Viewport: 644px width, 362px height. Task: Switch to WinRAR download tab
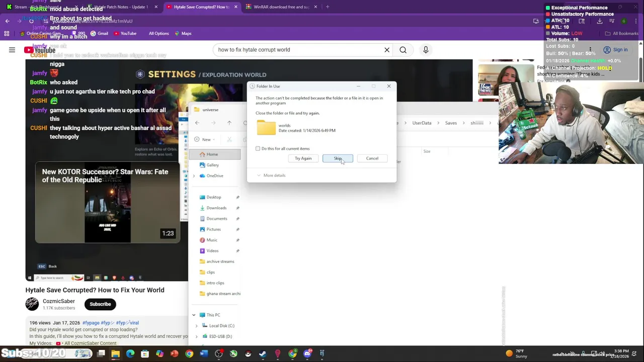coord(282,7)
